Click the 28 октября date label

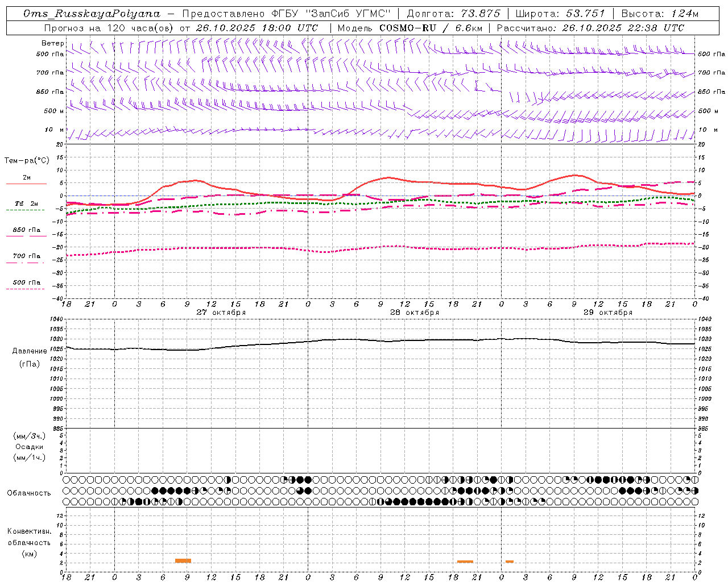(x=415, y=313)
